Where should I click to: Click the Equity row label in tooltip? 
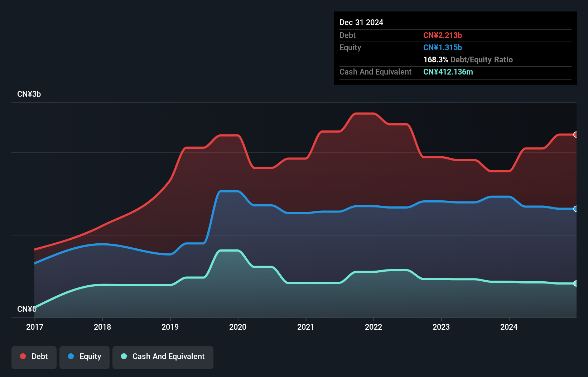point(350,48)
